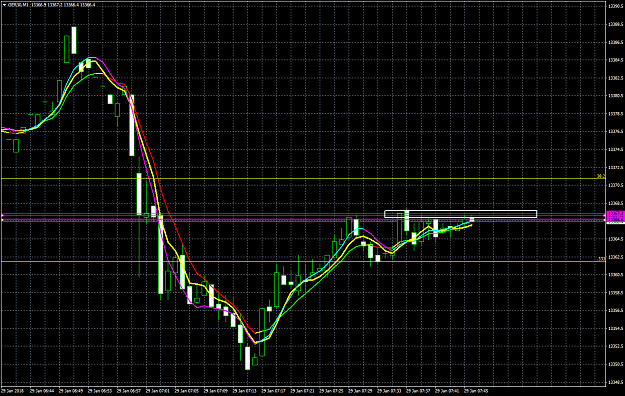625x396 pixels.
Task: Click the 13368.5 price scale label
Action: click(x=615, y=203)
